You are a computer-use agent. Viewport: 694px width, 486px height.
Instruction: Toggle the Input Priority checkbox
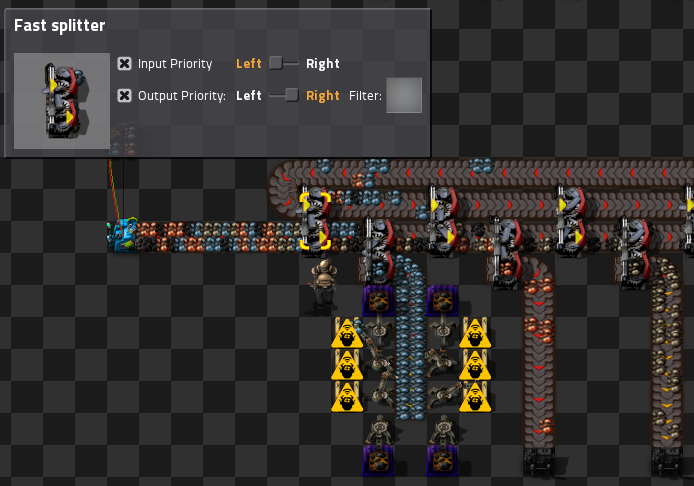124,64
